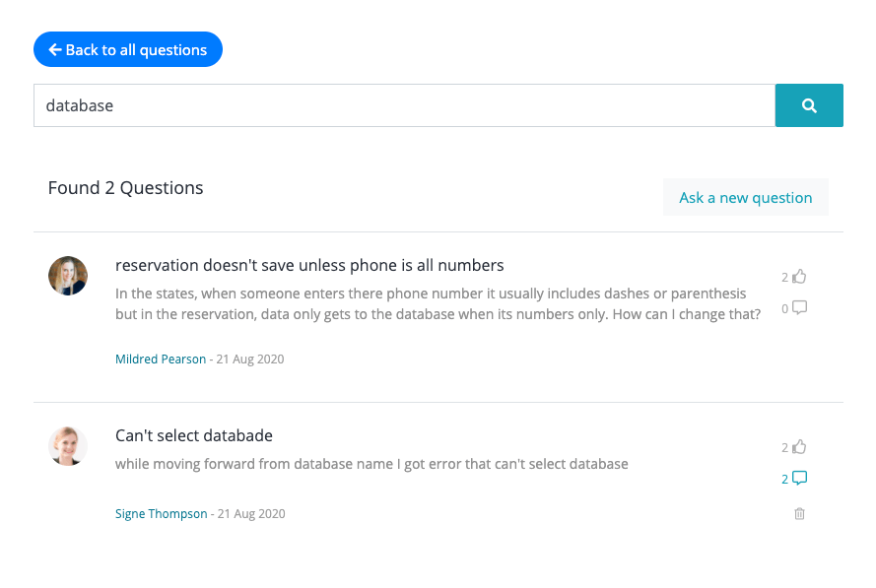
Task: Upvote the "Can't select databade" question
Action: click(x=799, y=447)
